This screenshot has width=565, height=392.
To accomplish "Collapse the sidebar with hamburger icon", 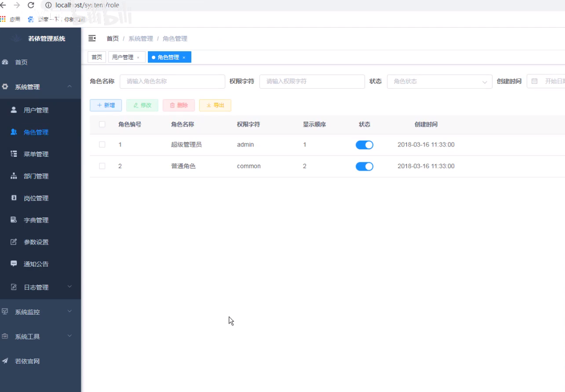I will 92,38.
